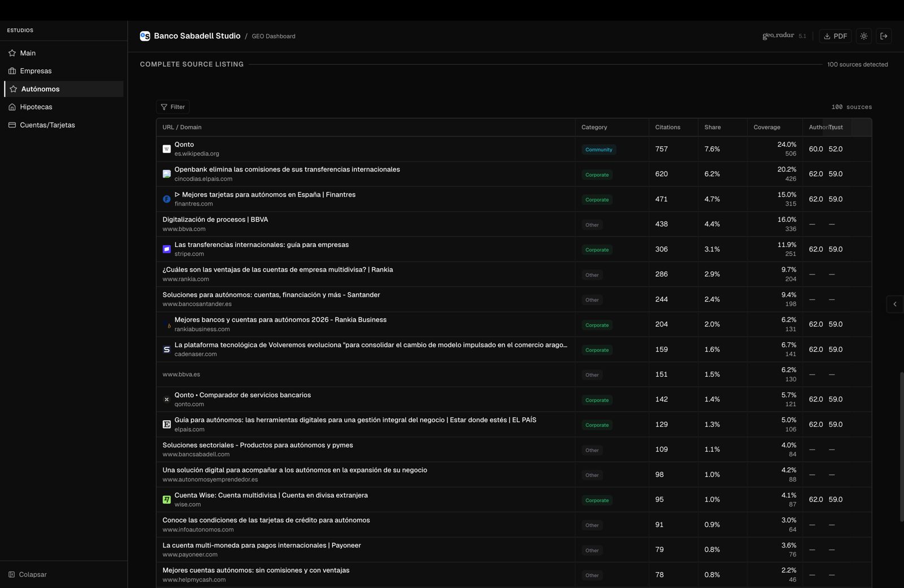Open the Main study section
This screenshot has height=588, width=904.
(28, 53)
